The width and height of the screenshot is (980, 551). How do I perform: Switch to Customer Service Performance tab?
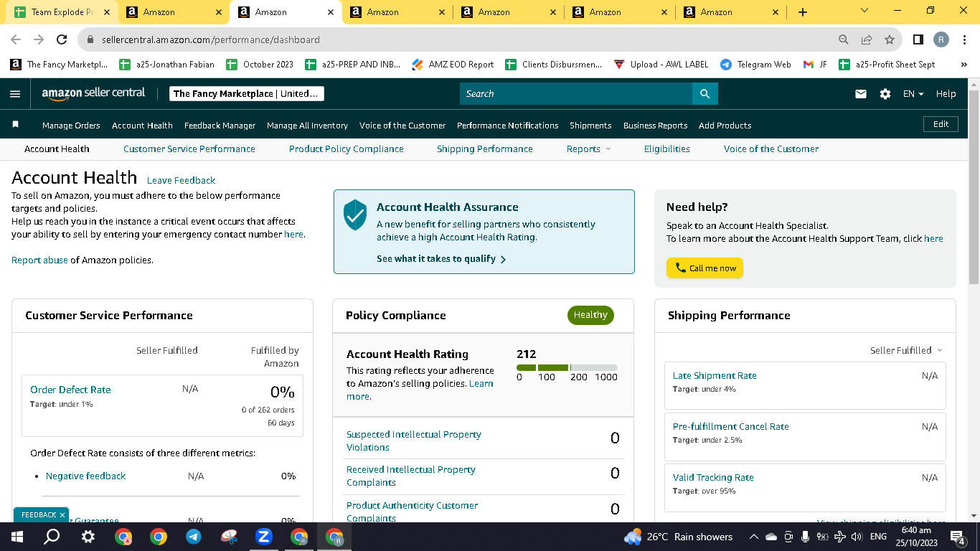tap(189, 149)
